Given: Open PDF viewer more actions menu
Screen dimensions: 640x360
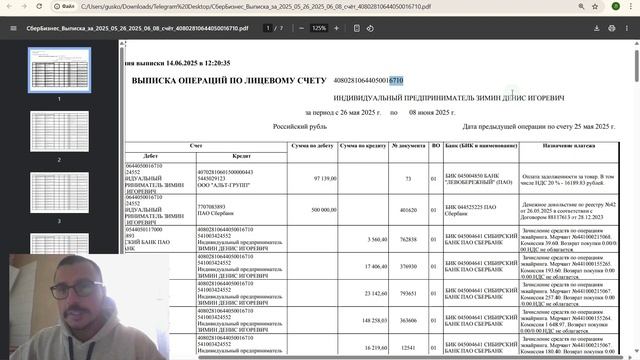Looking at the screenshot, I should coord(627,28).
